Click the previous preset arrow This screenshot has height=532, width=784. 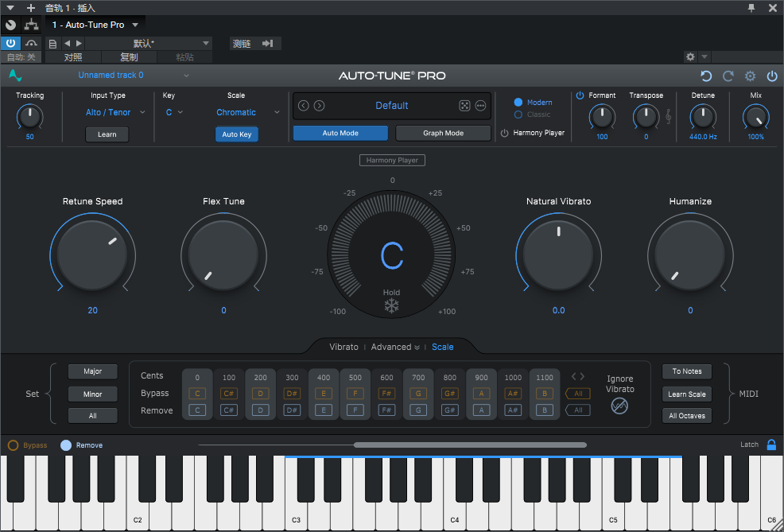(x=304, y=106)
